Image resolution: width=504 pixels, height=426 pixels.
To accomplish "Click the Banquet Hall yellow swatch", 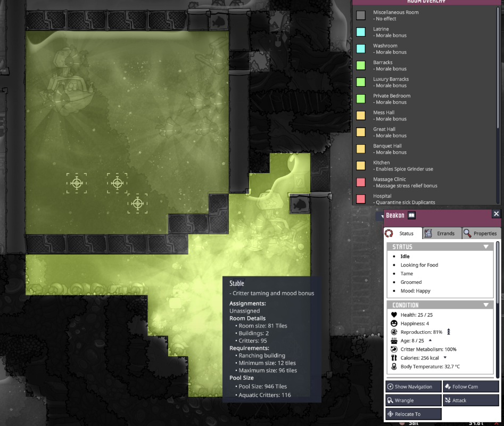I will click(x=361, y=149).
